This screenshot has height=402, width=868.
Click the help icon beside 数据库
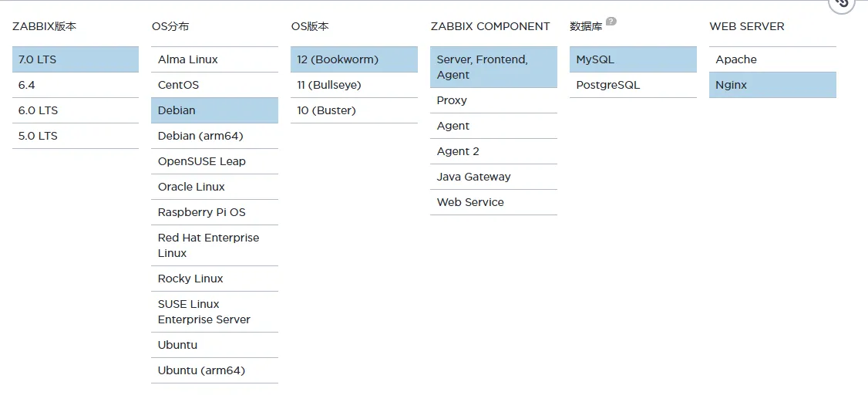(611, 22)
